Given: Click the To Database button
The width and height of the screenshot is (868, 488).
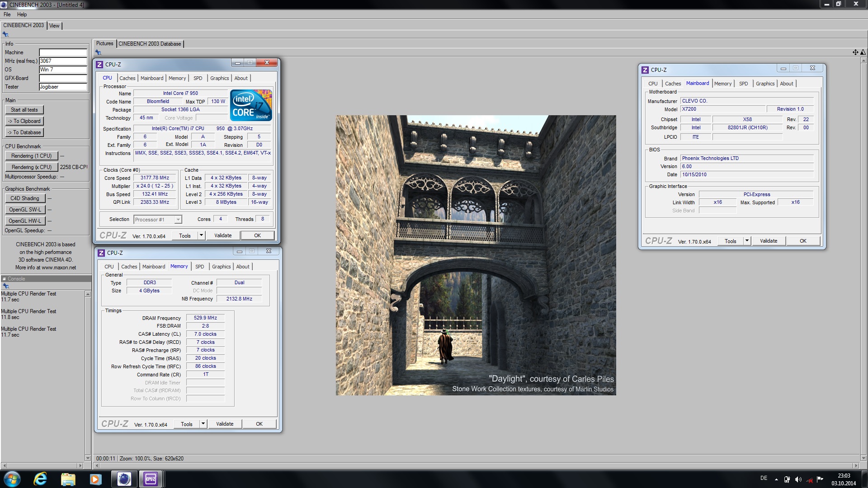Looking at the screenshot, I should [24, 132].
